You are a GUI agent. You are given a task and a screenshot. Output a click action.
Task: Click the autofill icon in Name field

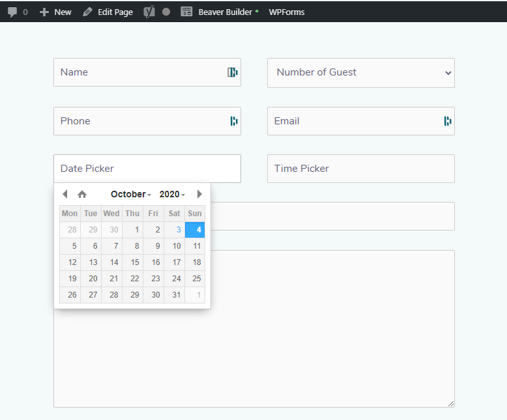tap(233, 72)
